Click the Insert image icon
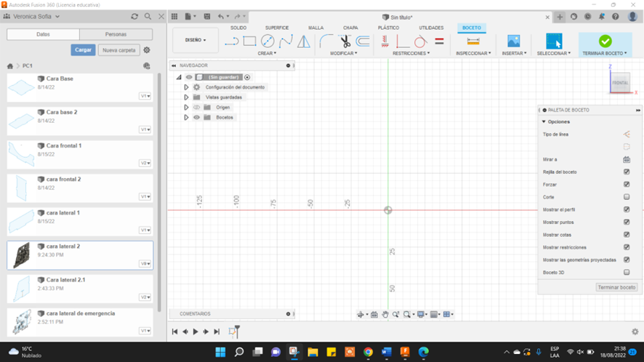Screen dimensions: 644x362 click(513, 41)
